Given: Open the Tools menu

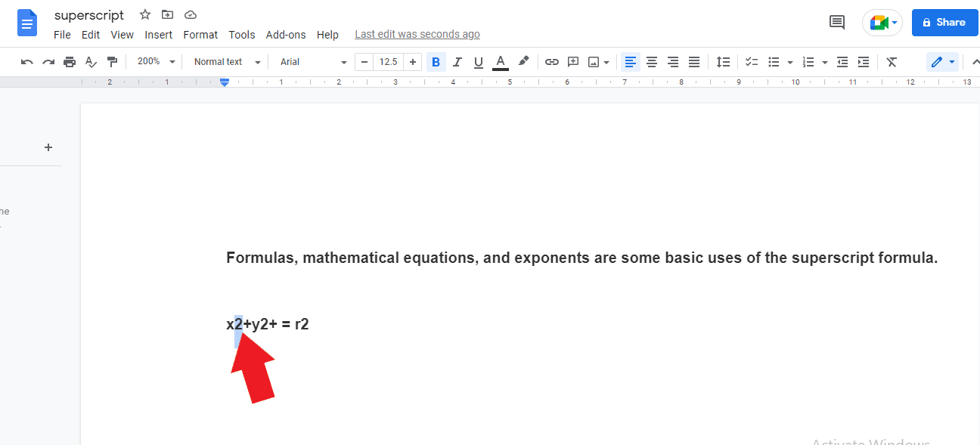Looking at the screenshot, I should (x=242, y=35).
